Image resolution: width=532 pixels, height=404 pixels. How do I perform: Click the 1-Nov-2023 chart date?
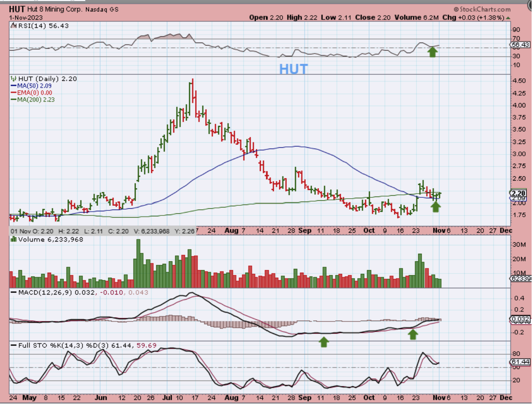[26, 18]
